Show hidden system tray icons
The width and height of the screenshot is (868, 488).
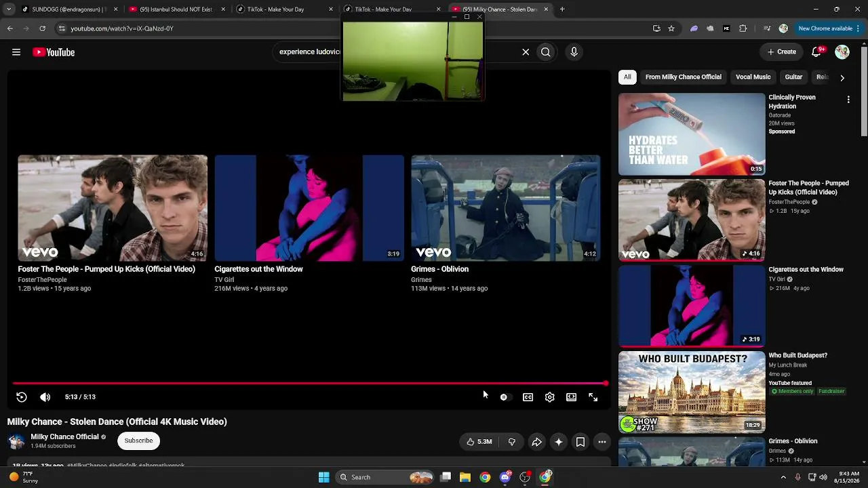(x=783, y=477)
